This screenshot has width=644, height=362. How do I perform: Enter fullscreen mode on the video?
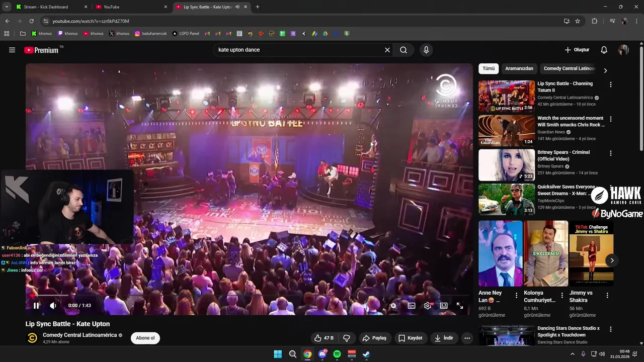[x=460, y=305]
